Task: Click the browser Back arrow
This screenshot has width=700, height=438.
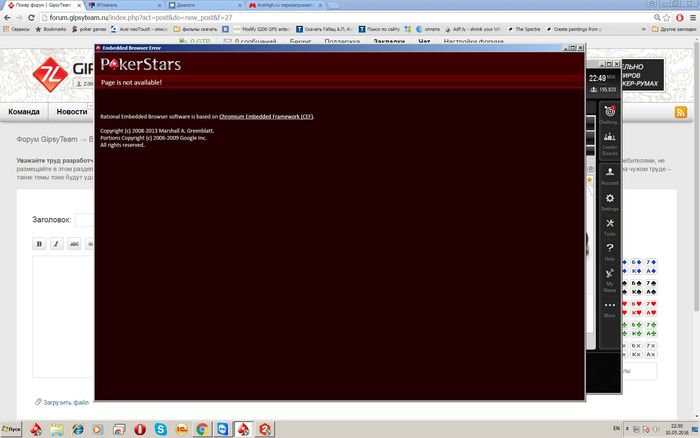Action: tap(7, 17)
